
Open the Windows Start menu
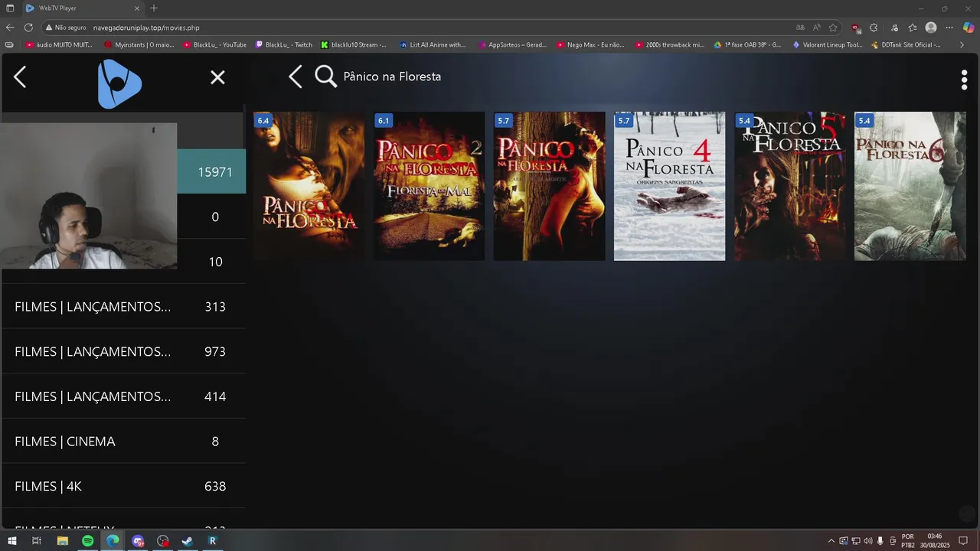pos(11,541)
